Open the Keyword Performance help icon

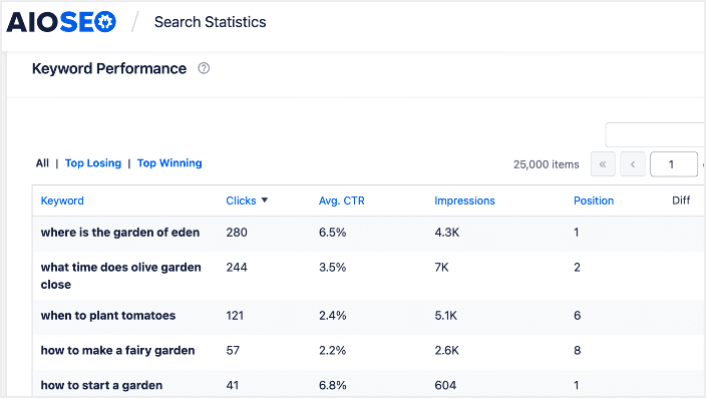tap(204, 68)
